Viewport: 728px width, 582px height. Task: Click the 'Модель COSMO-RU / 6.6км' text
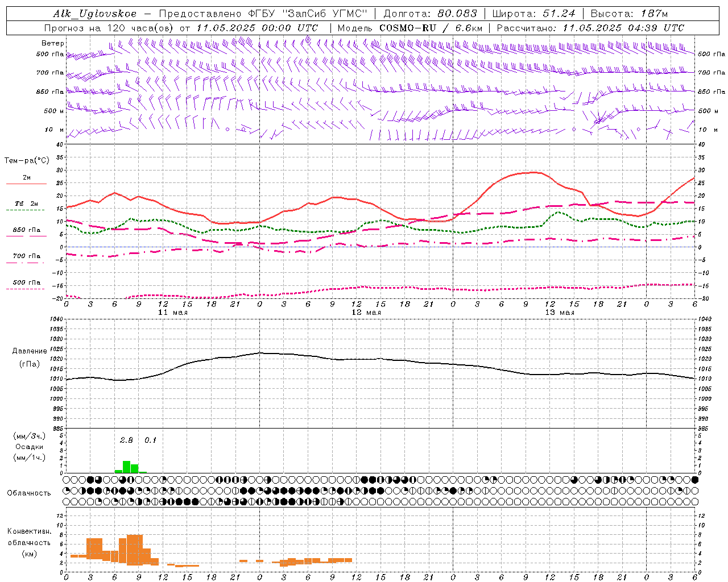pyautogui.click(x=409, y=28)
